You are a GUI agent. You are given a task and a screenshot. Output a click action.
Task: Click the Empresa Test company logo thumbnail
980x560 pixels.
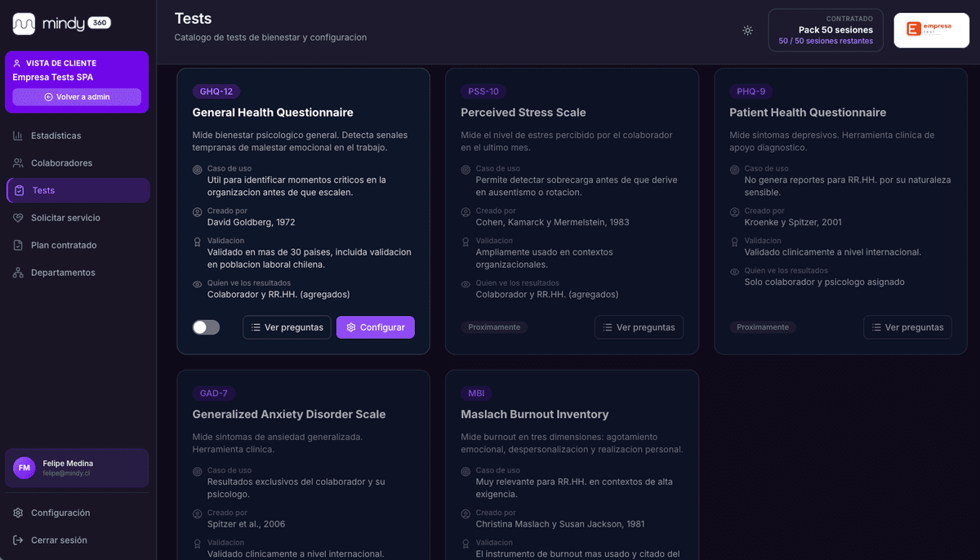click(931, 30)
